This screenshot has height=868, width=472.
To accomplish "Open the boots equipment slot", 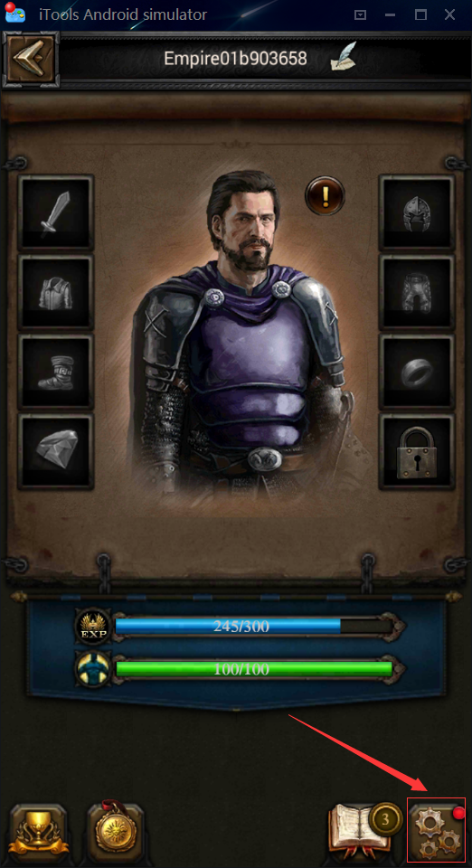I will point(55,372).
